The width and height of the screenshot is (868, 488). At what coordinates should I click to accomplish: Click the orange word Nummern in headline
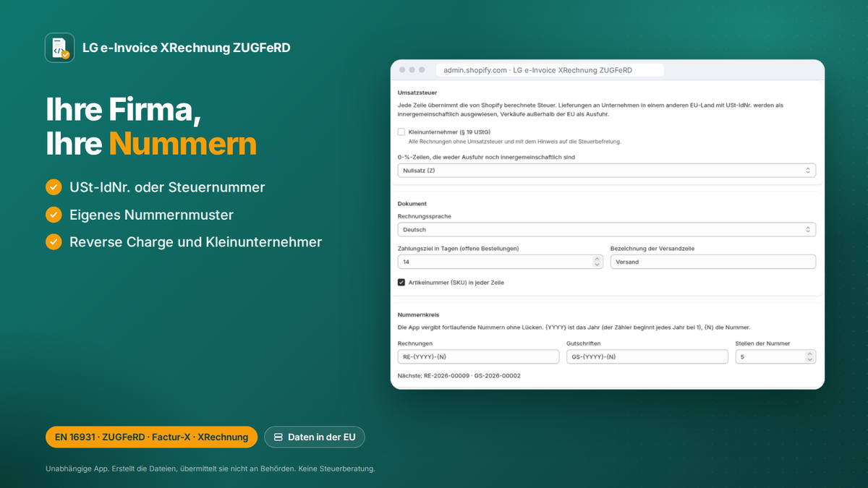(183, 144)
